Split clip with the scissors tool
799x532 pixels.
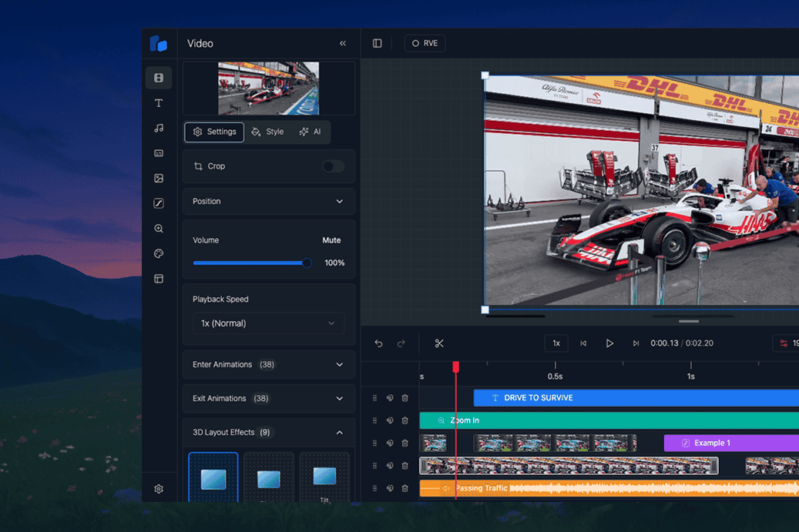[439, 343]
